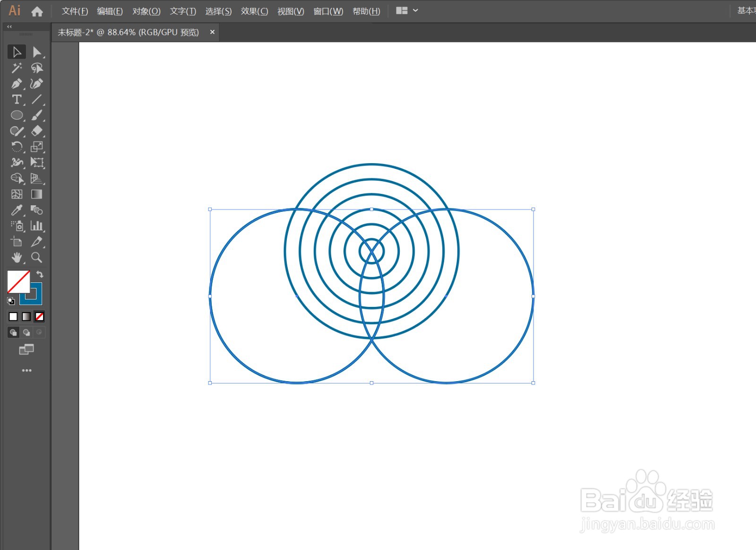The height and width of the screenshot is (550, 756).
Task: Select the Type tool
Action: pos(17,99)
